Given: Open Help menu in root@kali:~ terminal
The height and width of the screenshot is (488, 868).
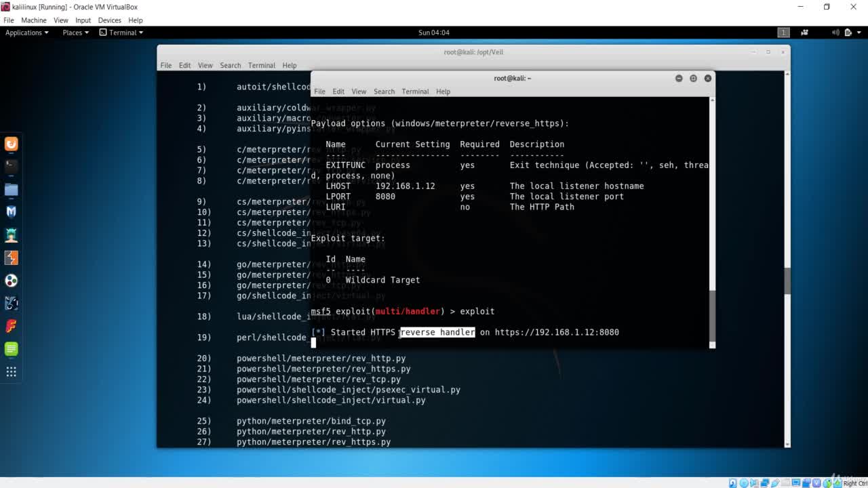Looking at the screenshot, I should (443, 91).
